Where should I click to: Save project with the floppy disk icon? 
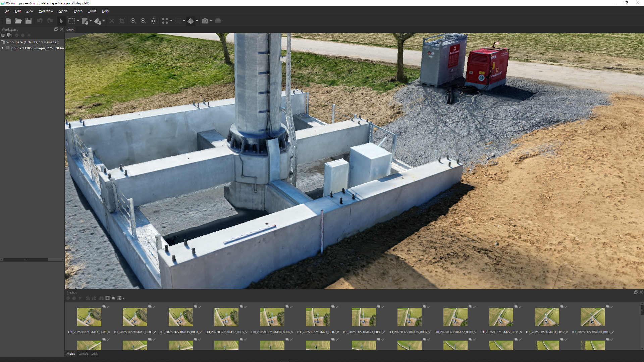click(x=29, y=21)
